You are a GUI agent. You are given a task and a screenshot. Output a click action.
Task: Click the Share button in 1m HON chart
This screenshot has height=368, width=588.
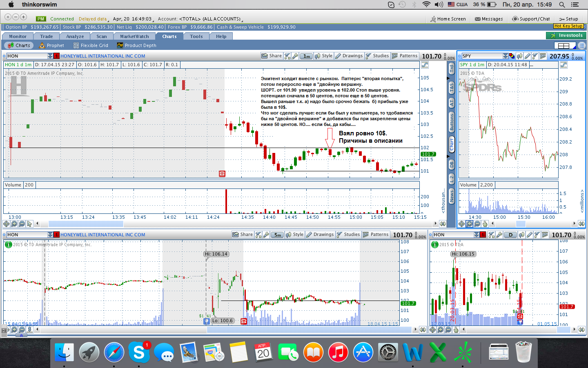click(272, 56)
